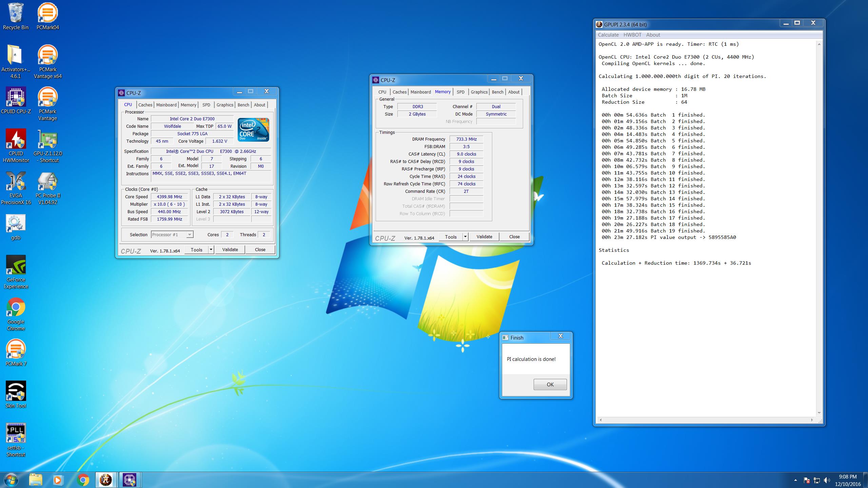Open Google Chrome desktop shortcut
Screen dimensions: 868x488
tap(16, 314)
